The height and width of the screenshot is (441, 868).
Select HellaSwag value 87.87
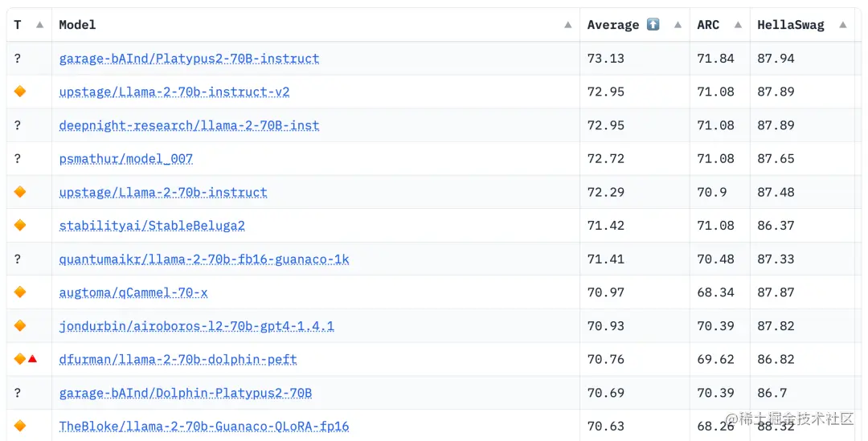tap(776, 292)
